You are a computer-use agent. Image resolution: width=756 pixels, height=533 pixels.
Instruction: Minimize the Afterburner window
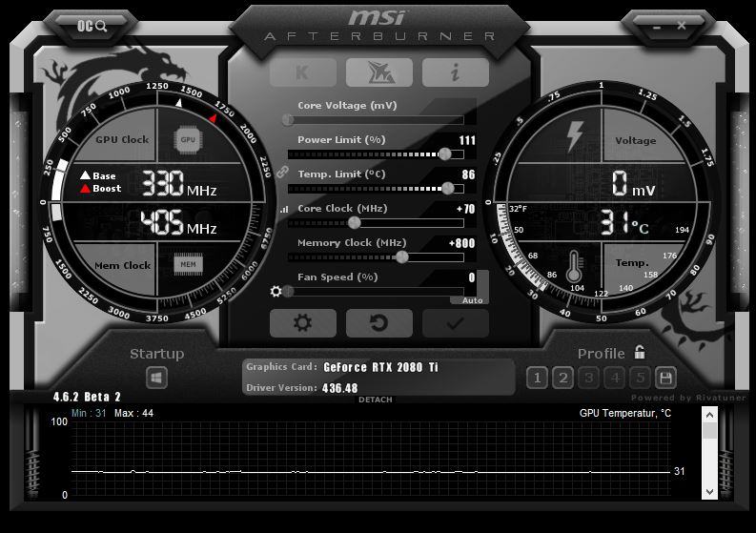pyautogui.click(x=657, y=28)
